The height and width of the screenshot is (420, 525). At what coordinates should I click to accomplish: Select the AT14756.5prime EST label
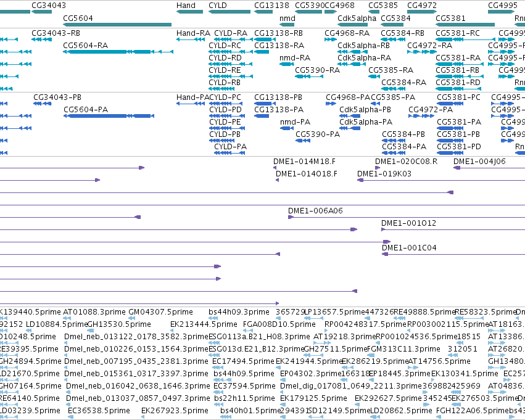coord(440,362)
